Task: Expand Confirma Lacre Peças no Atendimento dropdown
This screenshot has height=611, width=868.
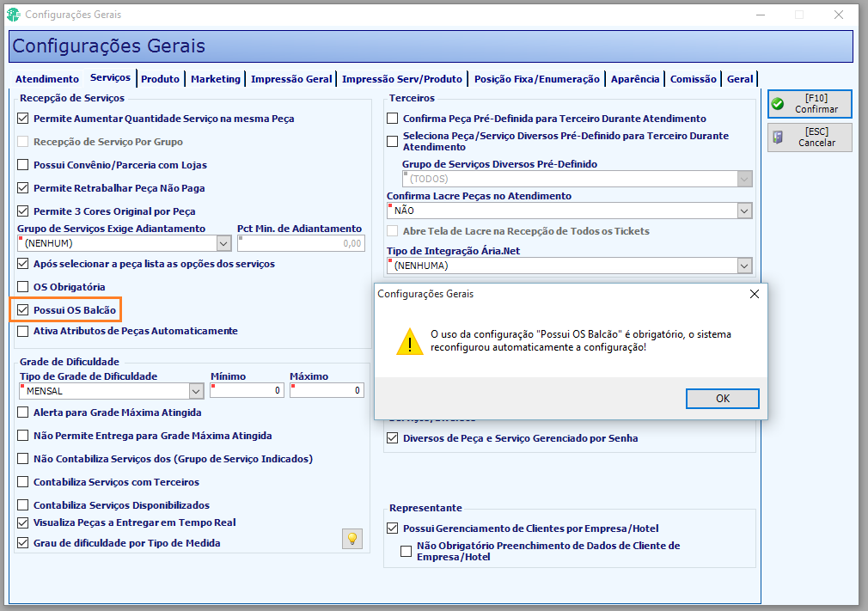Action: [744, 211]
